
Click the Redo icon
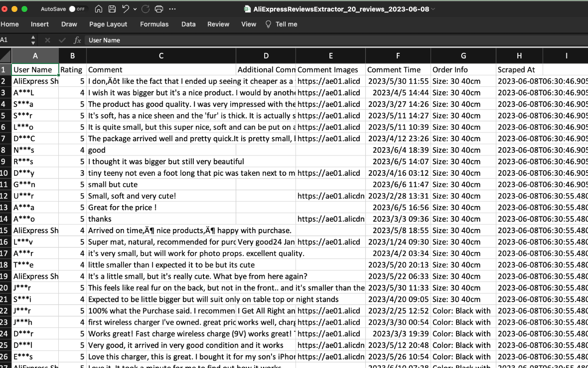pyautogui.click(x=145, y=9)
